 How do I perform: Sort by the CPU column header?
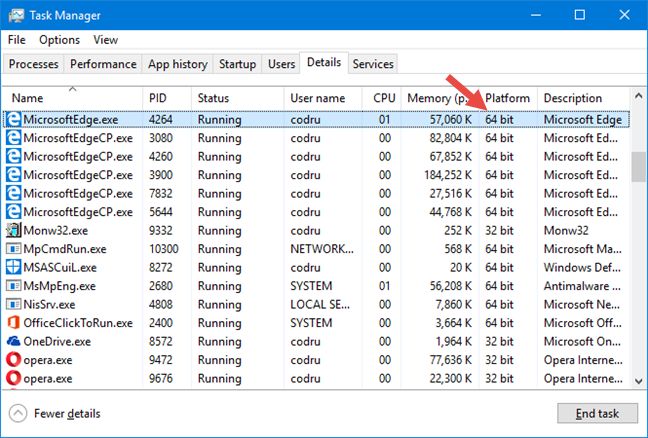click(381, 98)
